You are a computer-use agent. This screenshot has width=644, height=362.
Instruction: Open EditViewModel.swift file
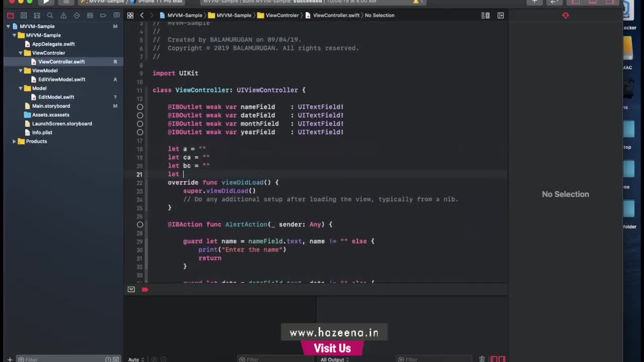pos(62,79)
